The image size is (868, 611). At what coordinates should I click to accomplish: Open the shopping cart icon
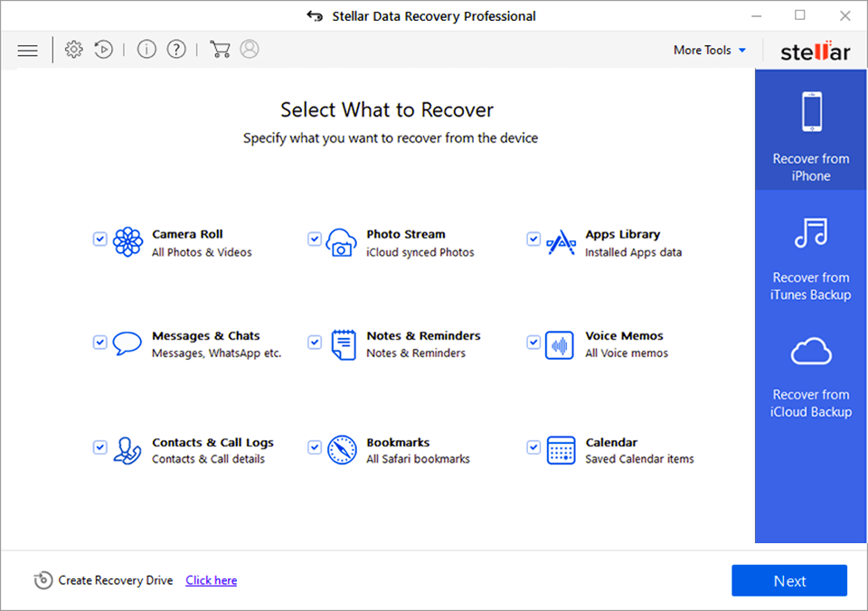219,50
